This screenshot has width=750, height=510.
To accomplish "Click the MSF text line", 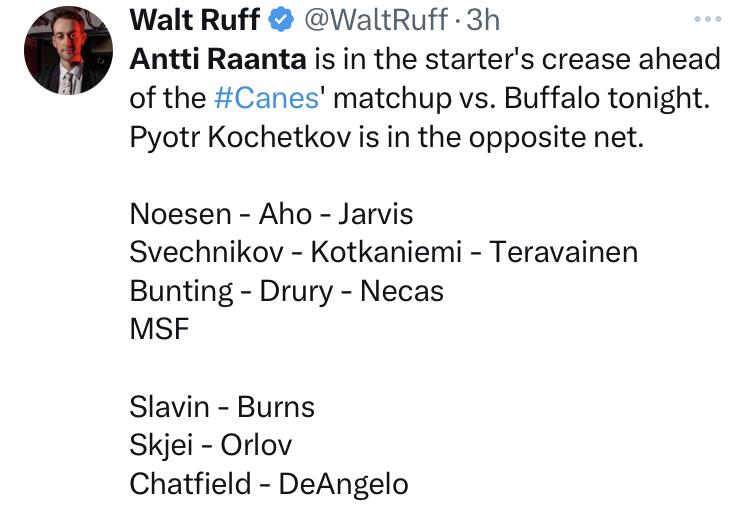I will click(x=159, y=330).
